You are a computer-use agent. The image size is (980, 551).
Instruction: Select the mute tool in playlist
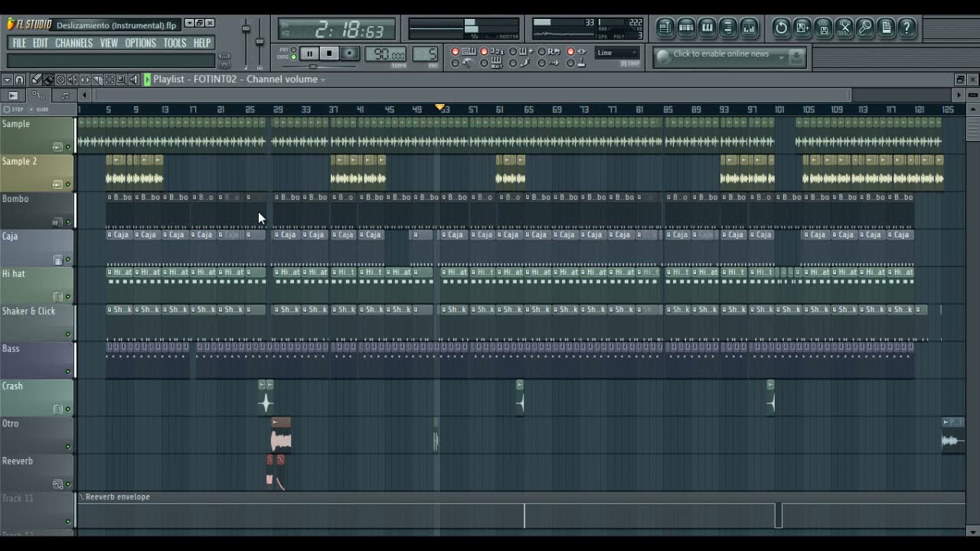[x=73, y=80]
